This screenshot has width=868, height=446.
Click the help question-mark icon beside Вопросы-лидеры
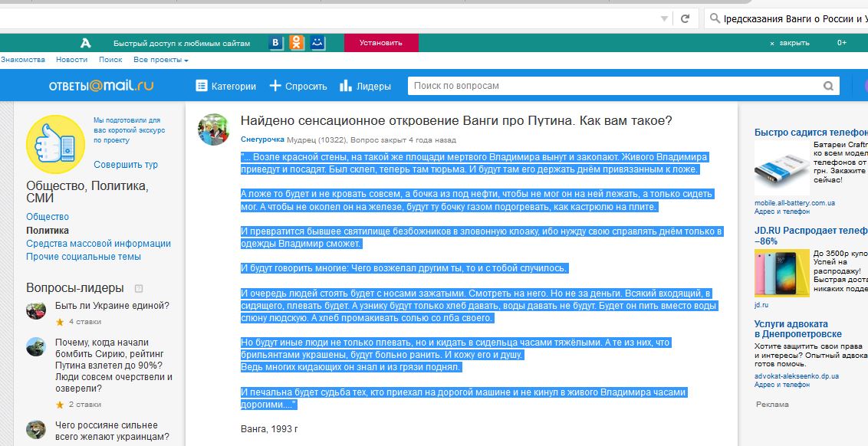[x=139, y=289]
